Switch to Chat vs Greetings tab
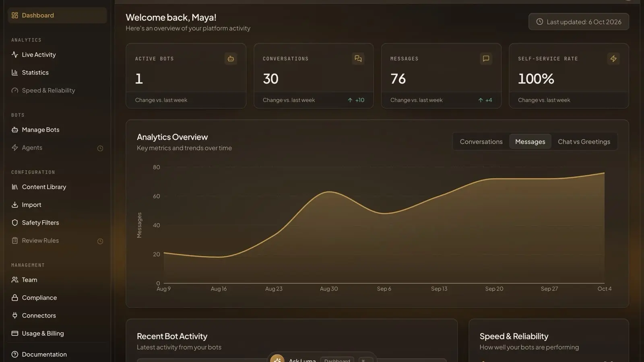 [x=584, y=142]
